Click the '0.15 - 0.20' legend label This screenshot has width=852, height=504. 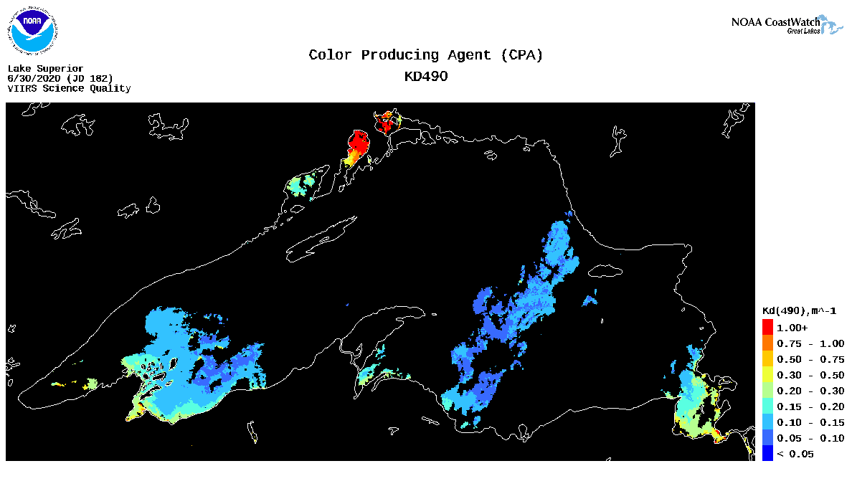810,406
